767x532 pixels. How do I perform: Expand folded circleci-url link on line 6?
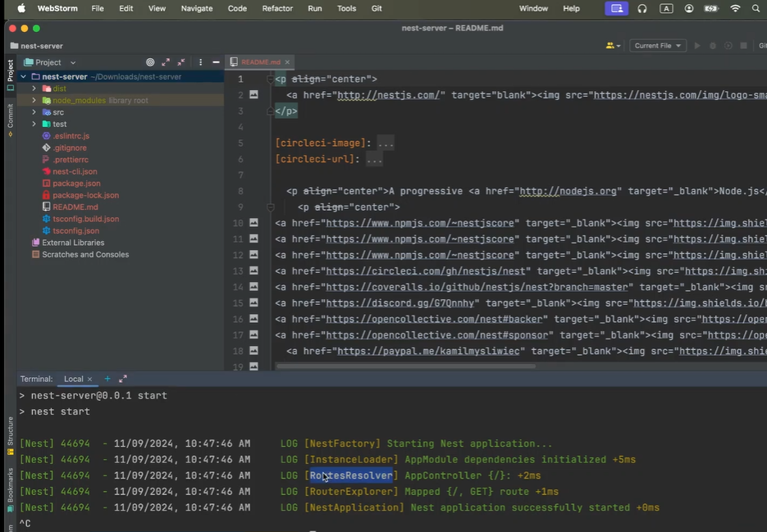point(375,159)
